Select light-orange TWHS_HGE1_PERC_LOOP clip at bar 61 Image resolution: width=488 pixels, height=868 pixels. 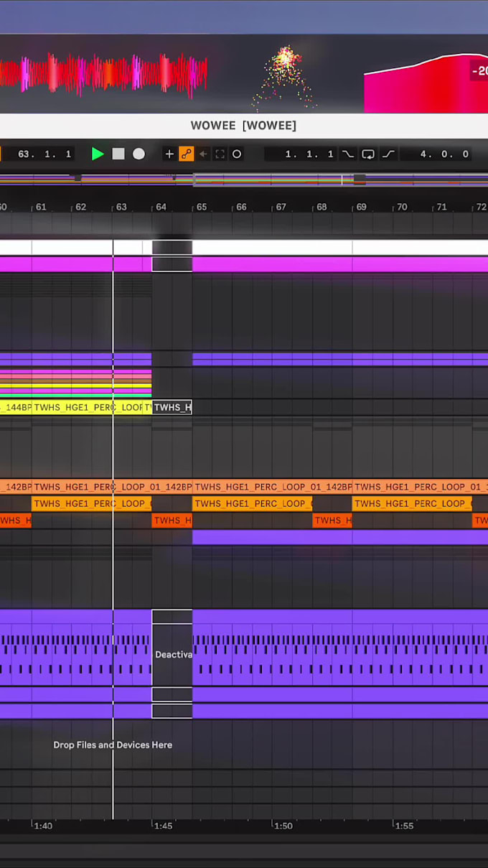tap(92, 503)
